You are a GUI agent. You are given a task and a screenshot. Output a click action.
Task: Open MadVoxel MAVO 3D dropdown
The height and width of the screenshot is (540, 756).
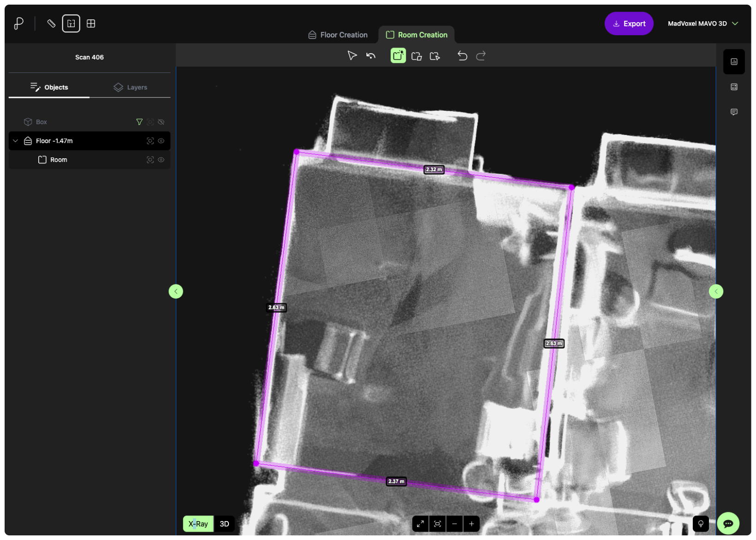702,24
